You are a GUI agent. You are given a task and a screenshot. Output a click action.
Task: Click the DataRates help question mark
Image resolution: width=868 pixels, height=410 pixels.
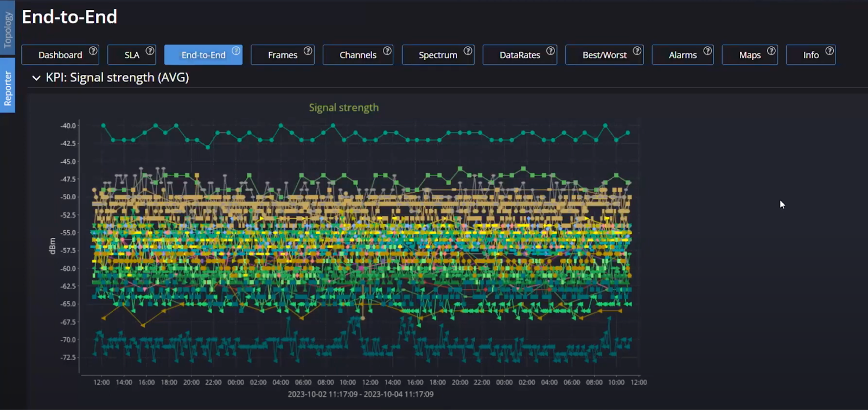click(551, 51)
